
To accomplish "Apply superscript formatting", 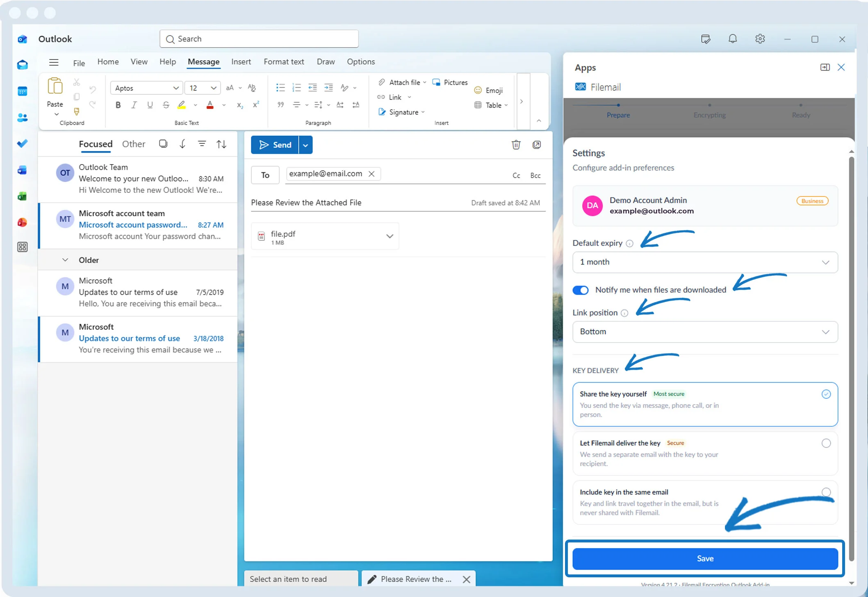I will [256, 105].
